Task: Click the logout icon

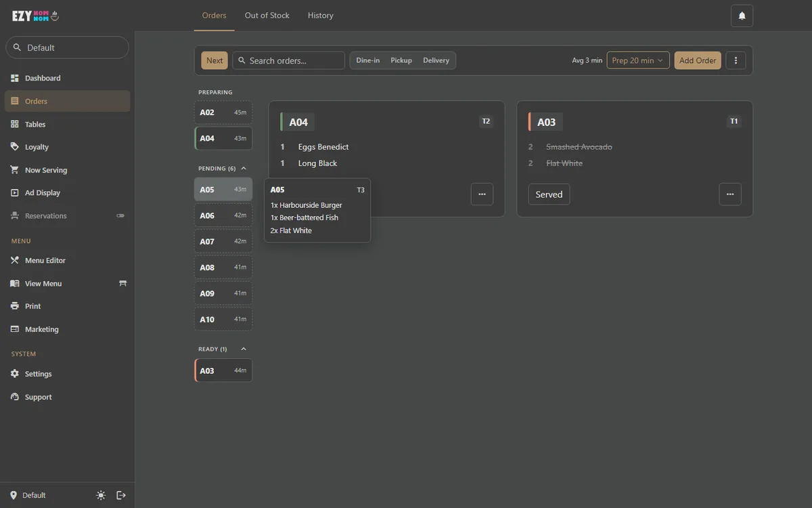Action: tap(121, 495)
